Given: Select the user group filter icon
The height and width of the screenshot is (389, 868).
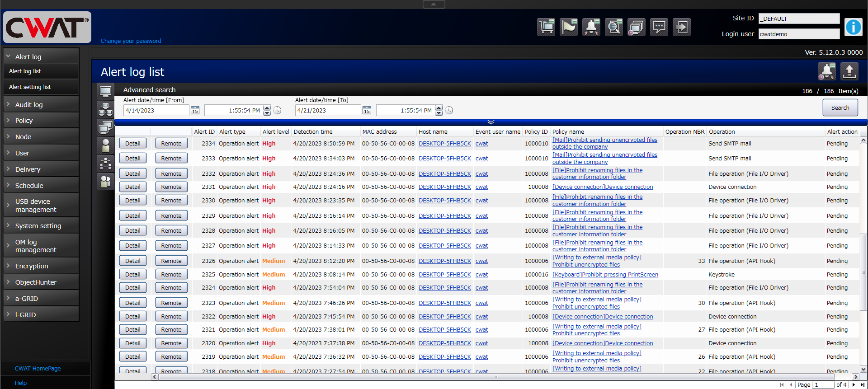Looking at the screenshot, I should coord(106,182).
